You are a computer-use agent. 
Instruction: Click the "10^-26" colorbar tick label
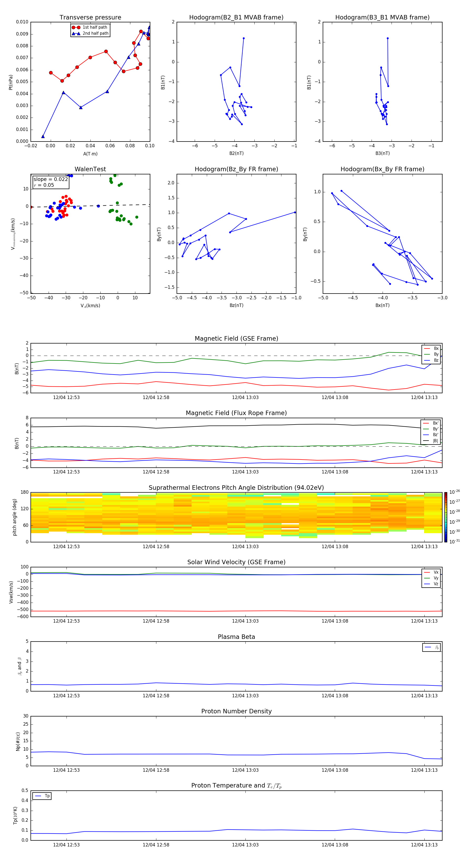point(455,492)
